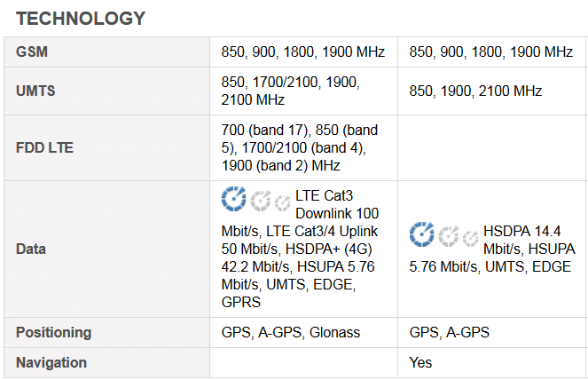
Task: Click the 'Yes' value in Navigation row
Action: point(420,362)
